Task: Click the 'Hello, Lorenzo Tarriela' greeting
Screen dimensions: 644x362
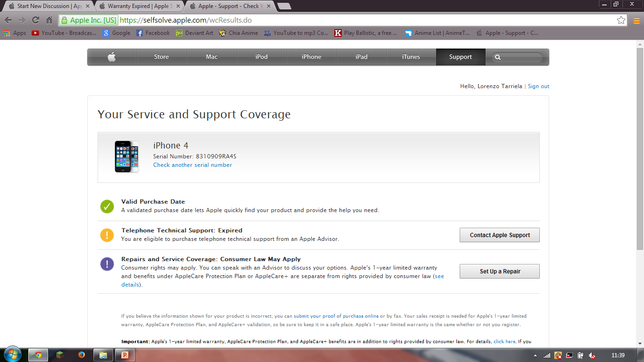Action: pos(491,86)
